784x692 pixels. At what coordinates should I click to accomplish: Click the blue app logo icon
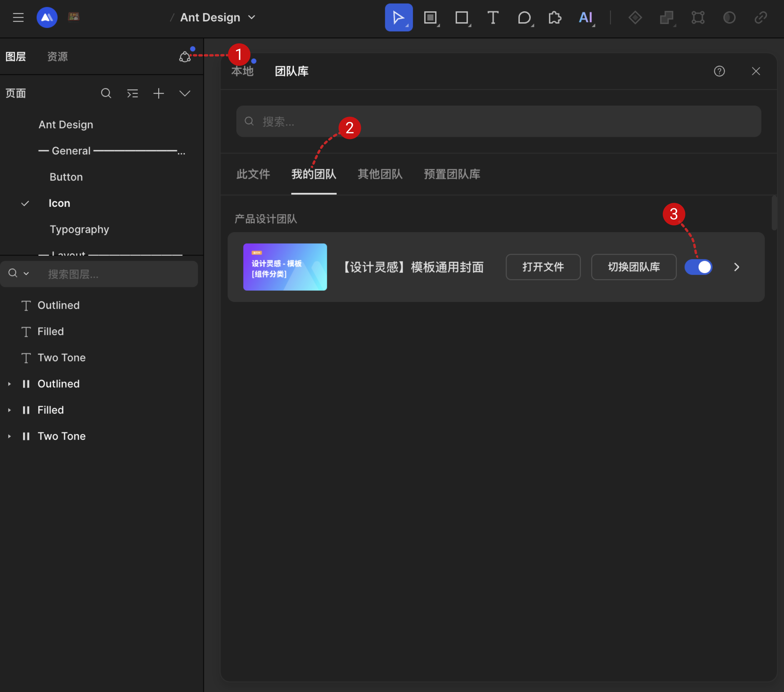47,18
